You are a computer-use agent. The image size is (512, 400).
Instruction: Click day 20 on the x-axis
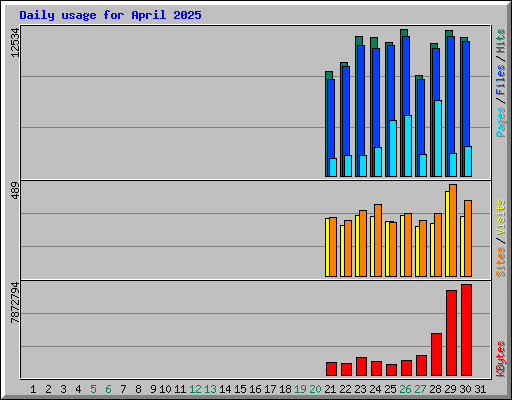tap(315, 389)
